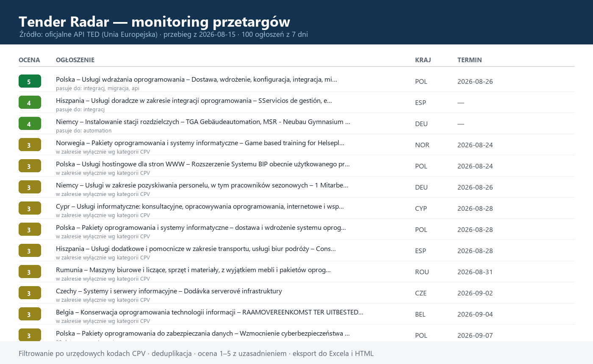Open "Czechy – Systemy i serwery informacyjne" announcement
This screenshot has width=593, height=364.
tap(169, 291)
